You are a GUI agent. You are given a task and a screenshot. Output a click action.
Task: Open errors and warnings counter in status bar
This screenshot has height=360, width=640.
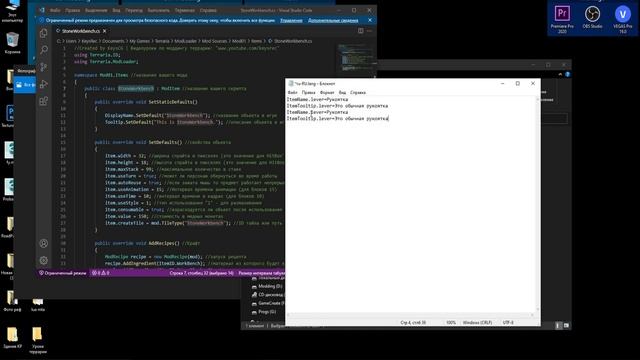pyautogui.click(x=101, y=273)
